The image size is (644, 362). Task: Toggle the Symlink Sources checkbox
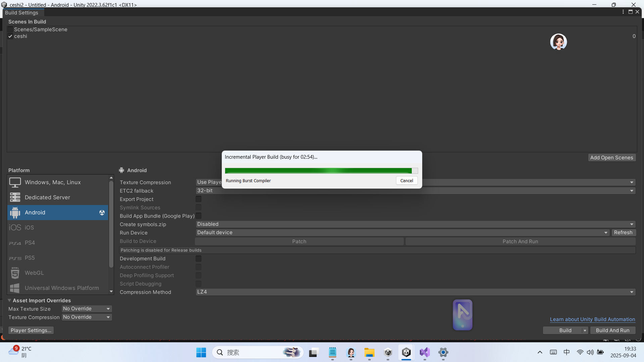(199, 208)
